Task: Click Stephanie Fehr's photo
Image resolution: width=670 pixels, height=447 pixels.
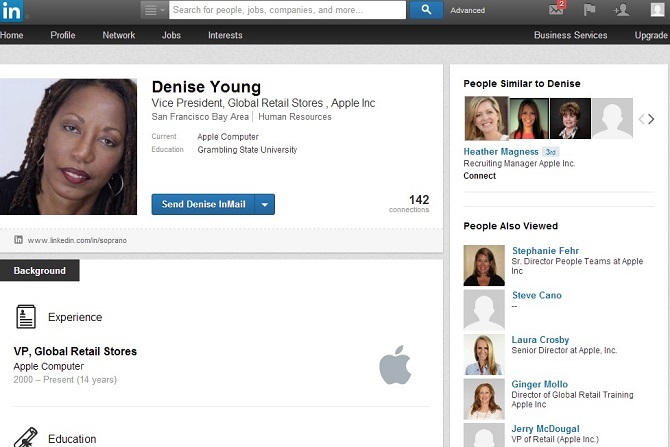Action: [484, 265]
